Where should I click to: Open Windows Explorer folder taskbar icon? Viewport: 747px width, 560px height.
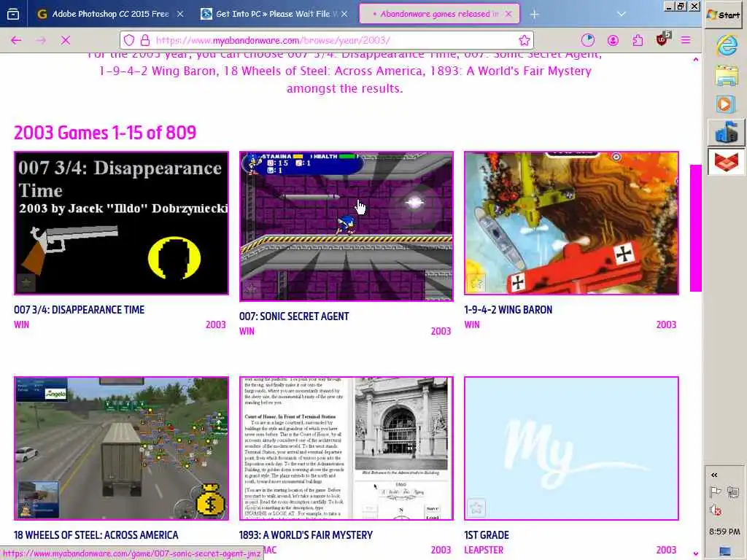[726, 76]
